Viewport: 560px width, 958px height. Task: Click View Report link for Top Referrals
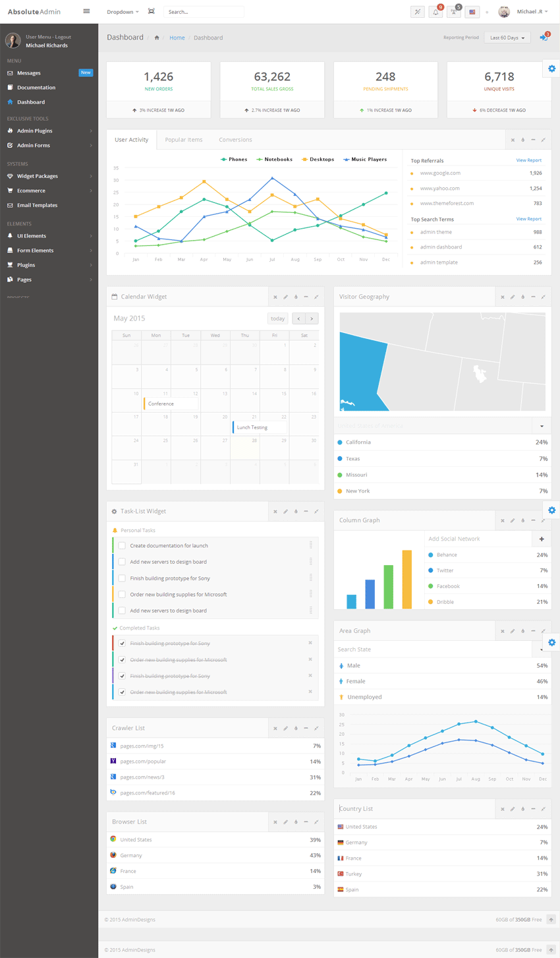click(x=528, y=160)
